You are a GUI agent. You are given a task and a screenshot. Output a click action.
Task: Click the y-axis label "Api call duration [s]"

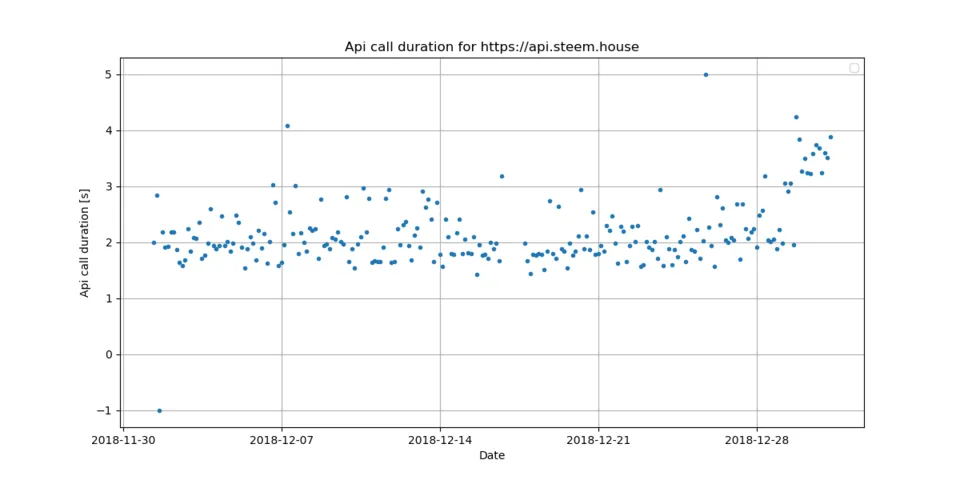point(85,242)
